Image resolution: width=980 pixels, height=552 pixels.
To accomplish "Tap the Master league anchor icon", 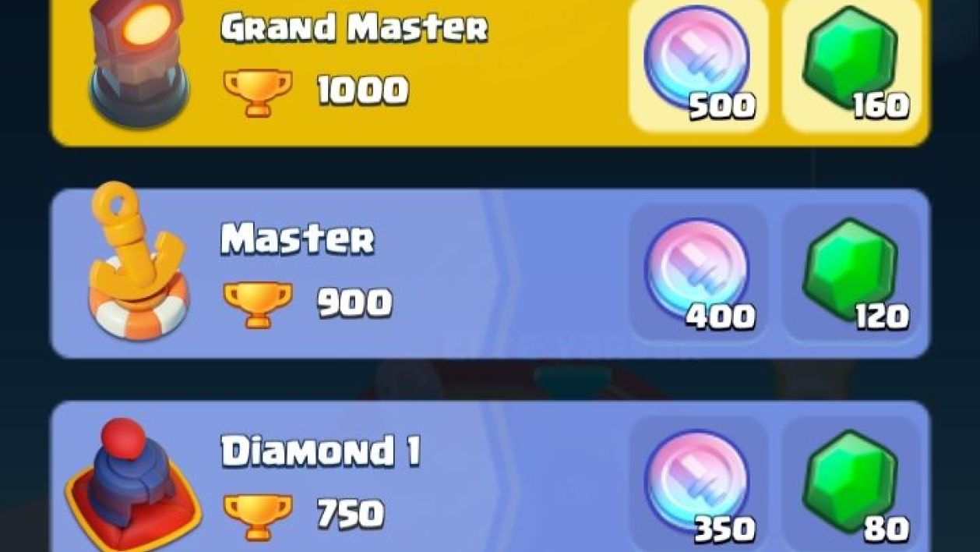I will pos(139,259).
